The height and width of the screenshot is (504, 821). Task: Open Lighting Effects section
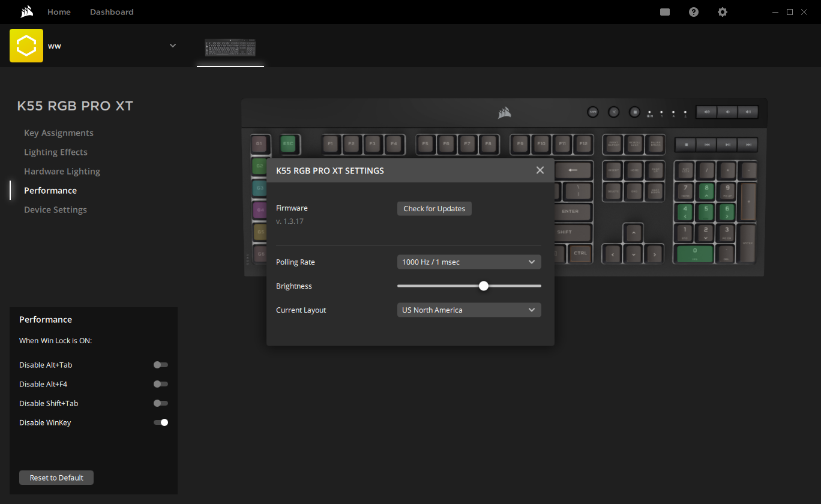[x=56, y=152]
